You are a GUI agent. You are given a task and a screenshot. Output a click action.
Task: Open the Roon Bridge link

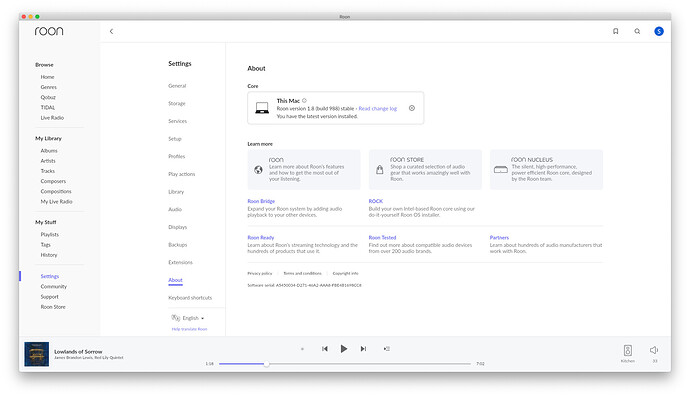[261, 201]
